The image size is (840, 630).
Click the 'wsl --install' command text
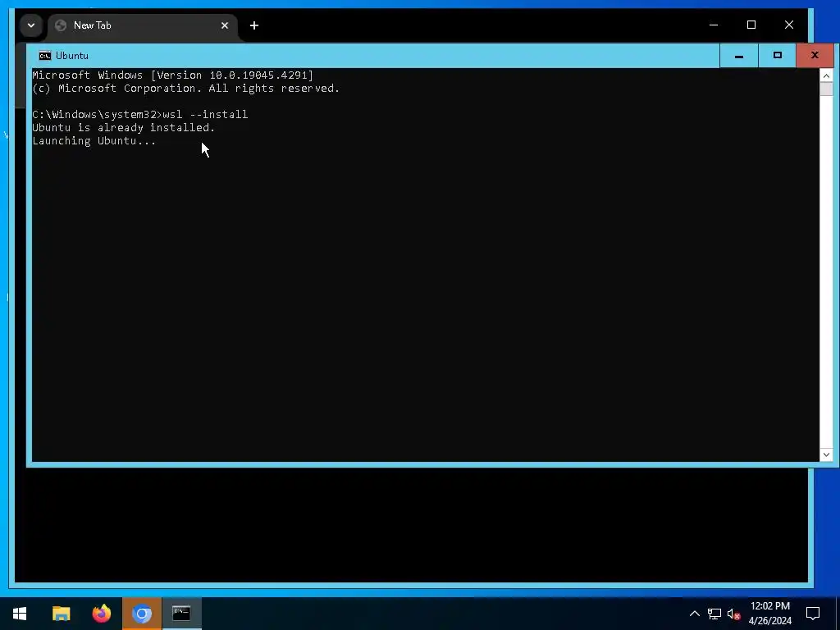pyautogui.click(x=205, y=115)
